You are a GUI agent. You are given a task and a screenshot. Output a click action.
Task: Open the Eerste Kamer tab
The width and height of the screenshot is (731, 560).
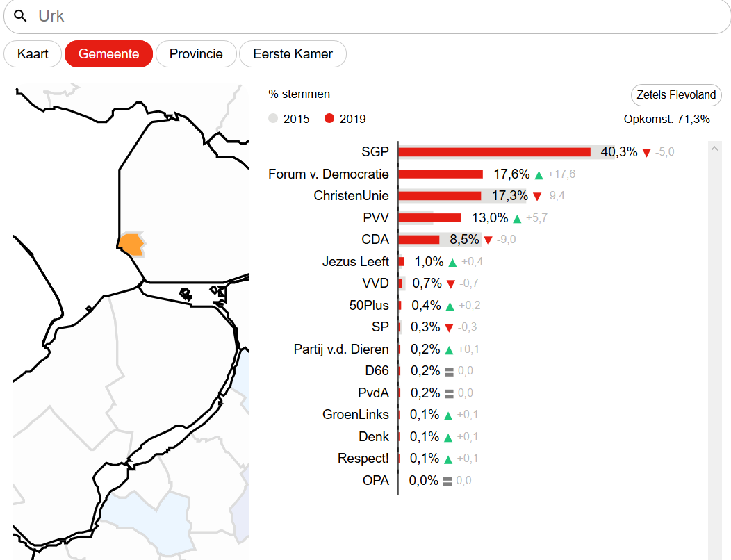293,54
